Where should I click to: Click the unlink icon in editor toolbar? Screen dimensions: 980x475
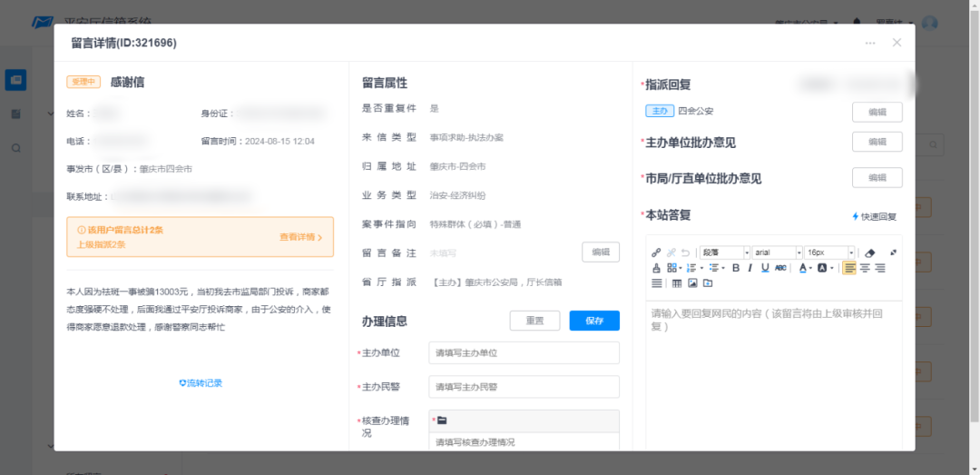pyautogui.click(x=671, y=252)
